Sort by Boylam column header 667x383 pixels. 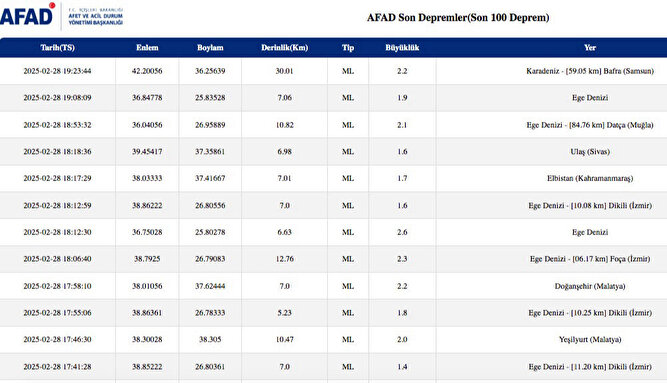tap(210, 48)
